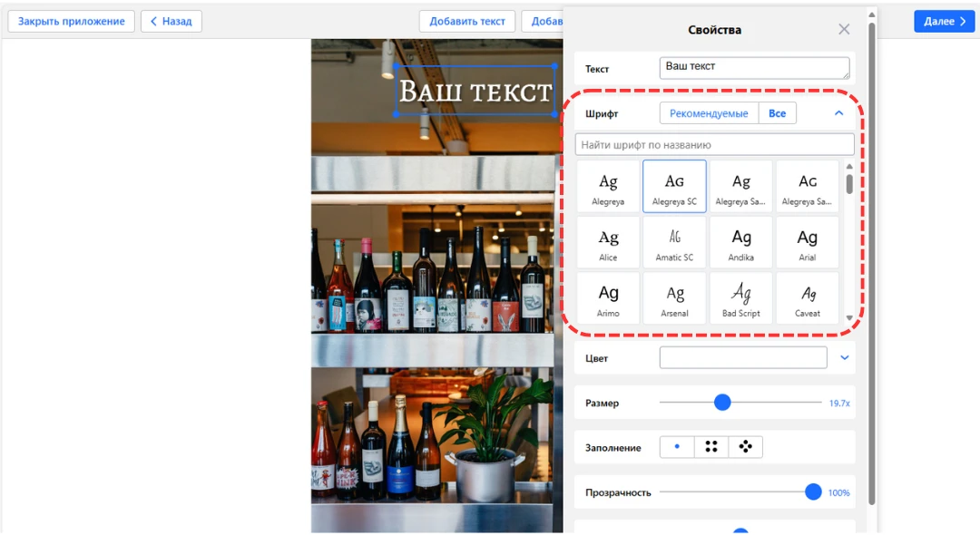
Task: Select the Caveat font tile
Action: click(808, 299)
